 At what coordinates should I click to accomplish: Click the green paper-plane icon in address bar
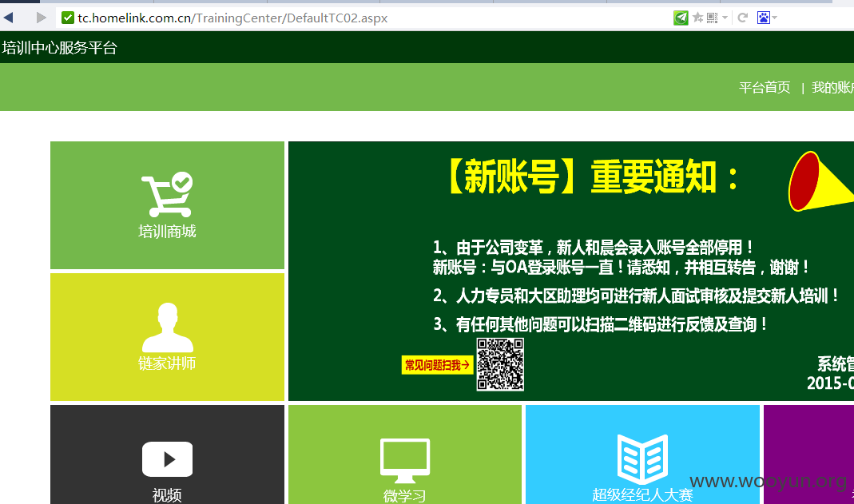[x=681, y=18]
